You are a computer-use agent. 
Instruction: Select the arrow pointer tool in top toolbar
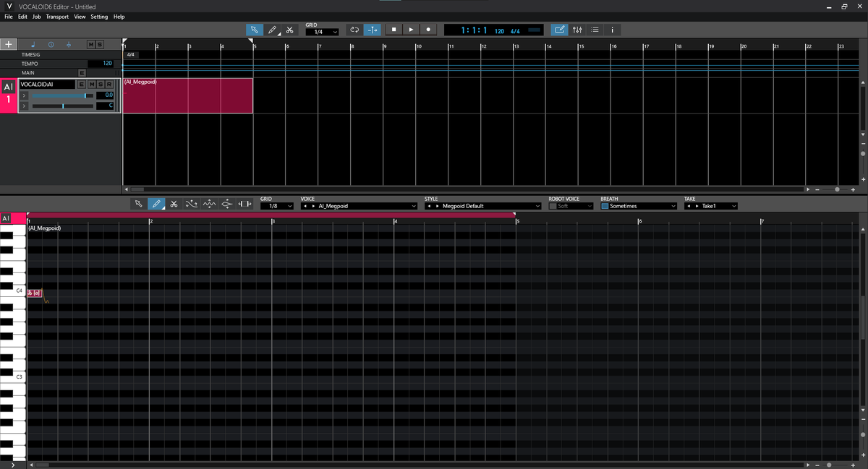[x=255, y=30]
